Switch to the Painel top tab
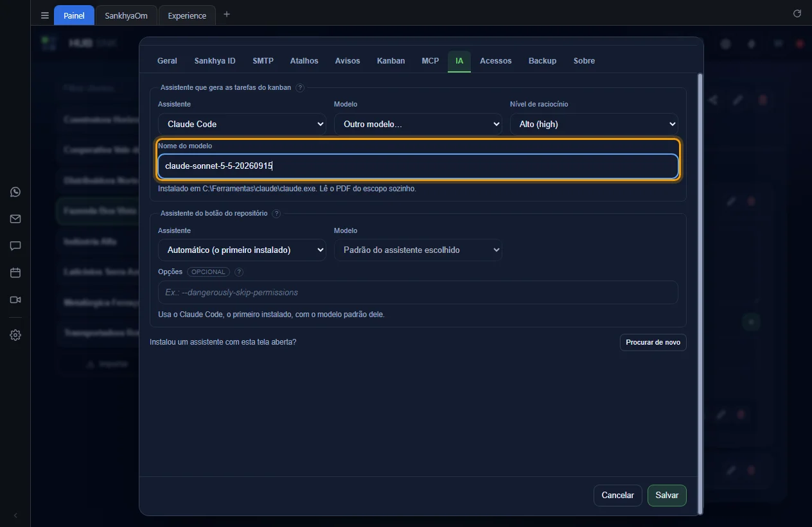 pyautogui.click(x=74, y=15)
